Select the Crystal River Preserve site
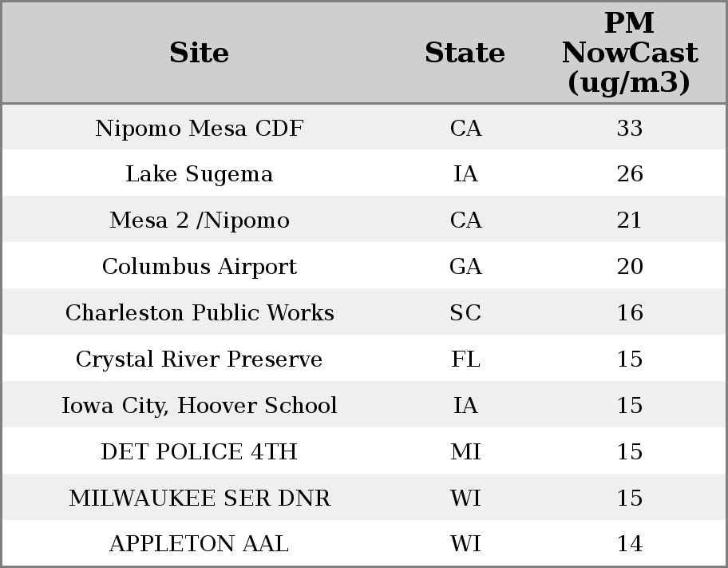The image size is (728, 568). pos(200,359)
